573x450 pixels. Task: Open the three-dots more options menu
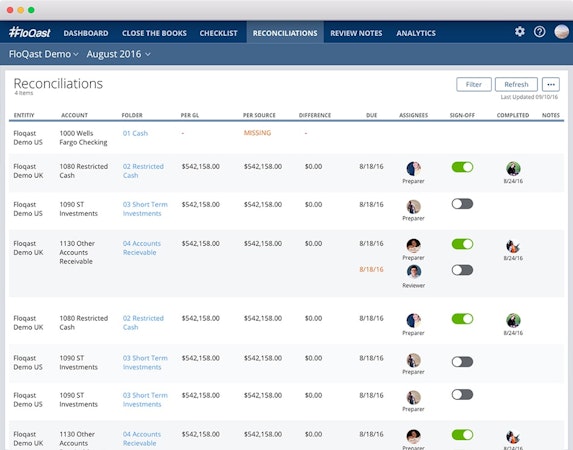(551, 84)
